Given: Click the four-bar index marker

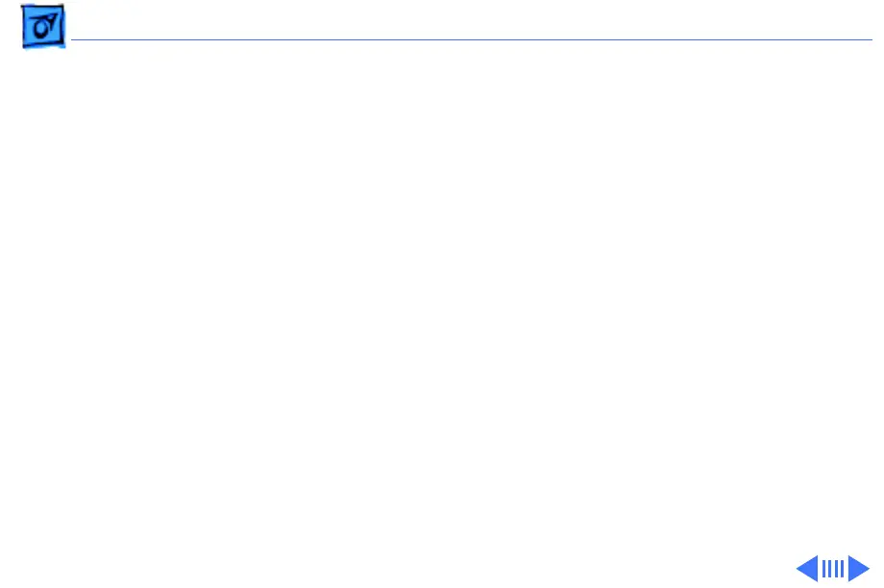Looking at the screenshot, I should [x=833, y=569].
